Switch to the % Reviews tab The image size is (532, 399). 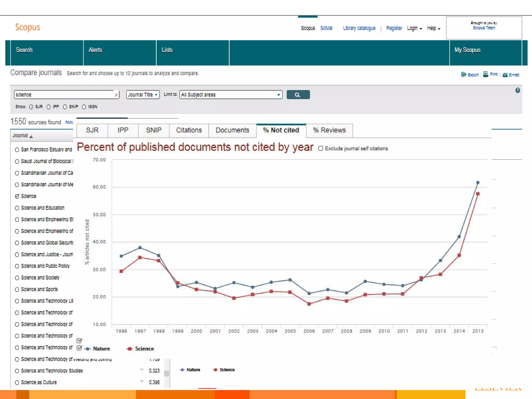329,130
